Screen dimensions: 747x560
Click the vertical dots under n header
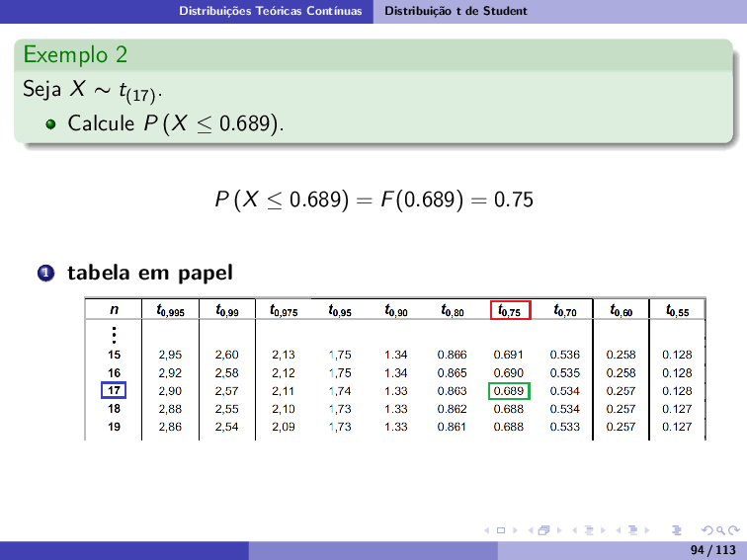coord(114,335)
